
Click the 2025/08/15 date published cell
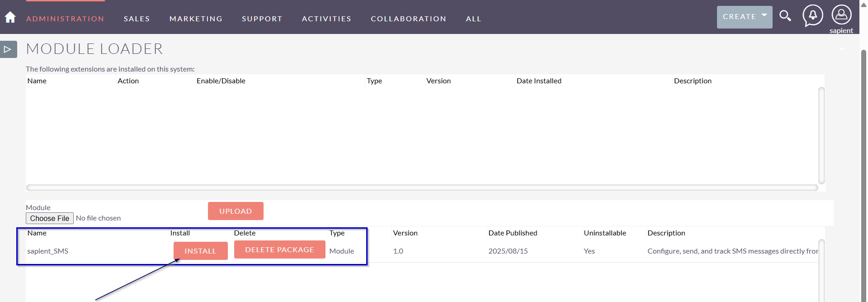(x=508, y=251)
